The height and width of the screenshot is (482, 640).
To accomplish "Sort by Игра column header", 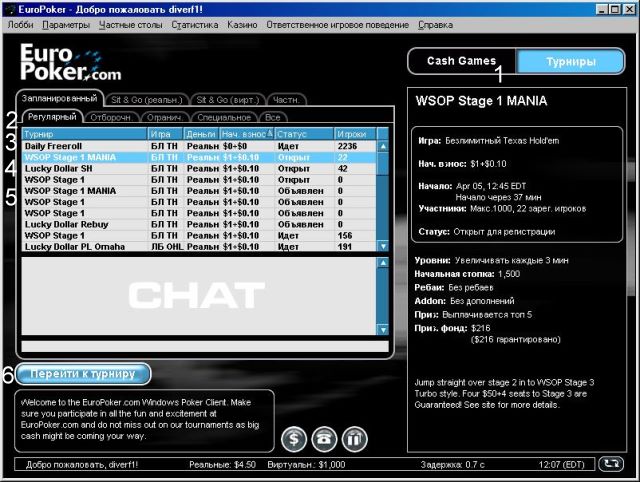I will [x=165, y=134].
